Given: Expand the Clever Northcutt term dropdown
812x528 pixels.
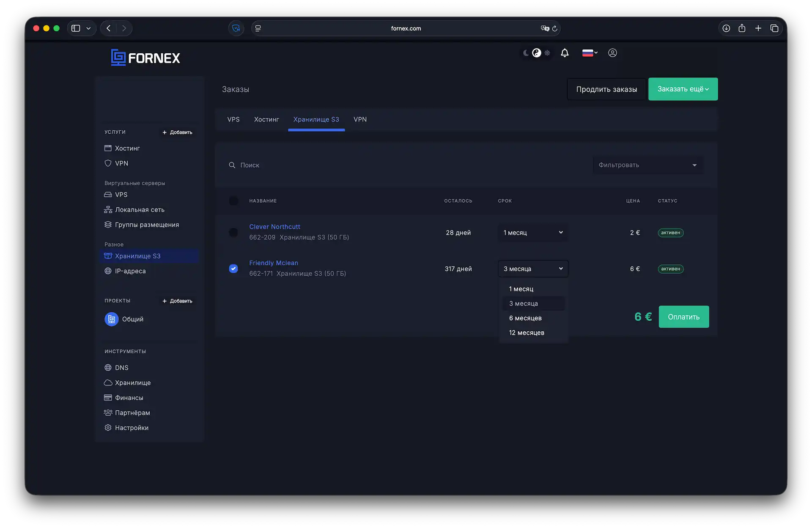Looking at the screenshot, I should pos(533,232).
